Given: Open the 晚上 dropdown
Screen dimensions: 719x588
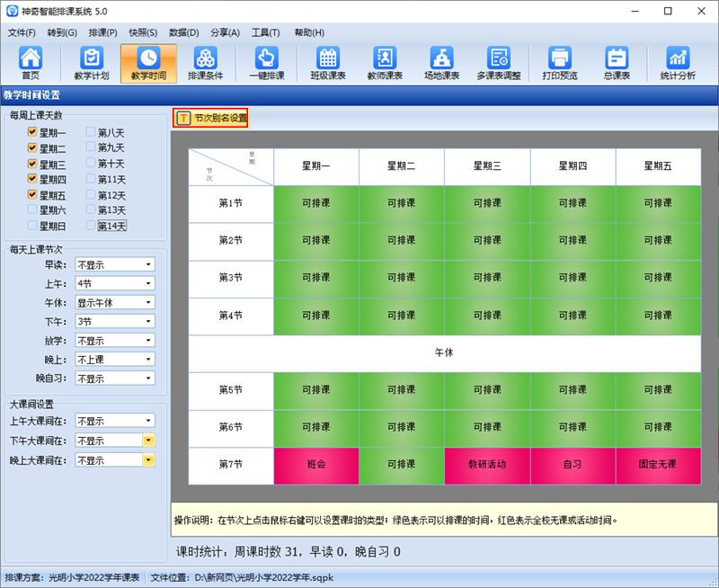Looking at the screenshot, I should point(115,359).
